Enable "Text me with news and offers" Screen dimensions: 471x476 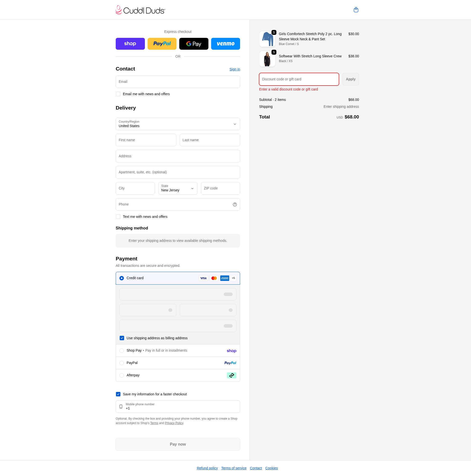point(118,216)
